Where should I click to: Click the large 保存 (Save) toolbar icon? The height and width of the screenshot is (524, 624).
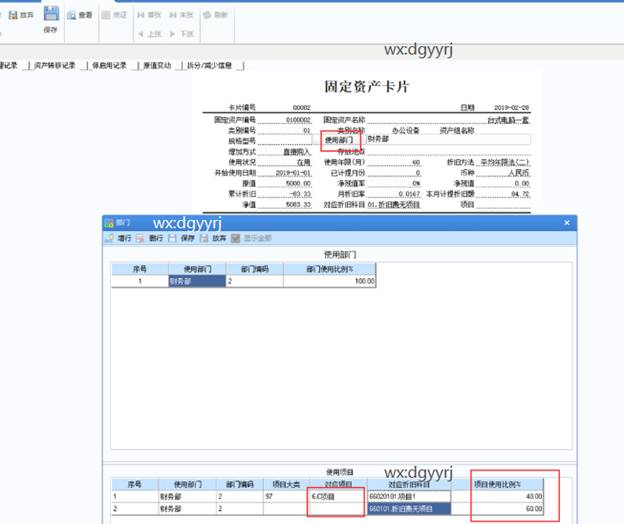50,19
